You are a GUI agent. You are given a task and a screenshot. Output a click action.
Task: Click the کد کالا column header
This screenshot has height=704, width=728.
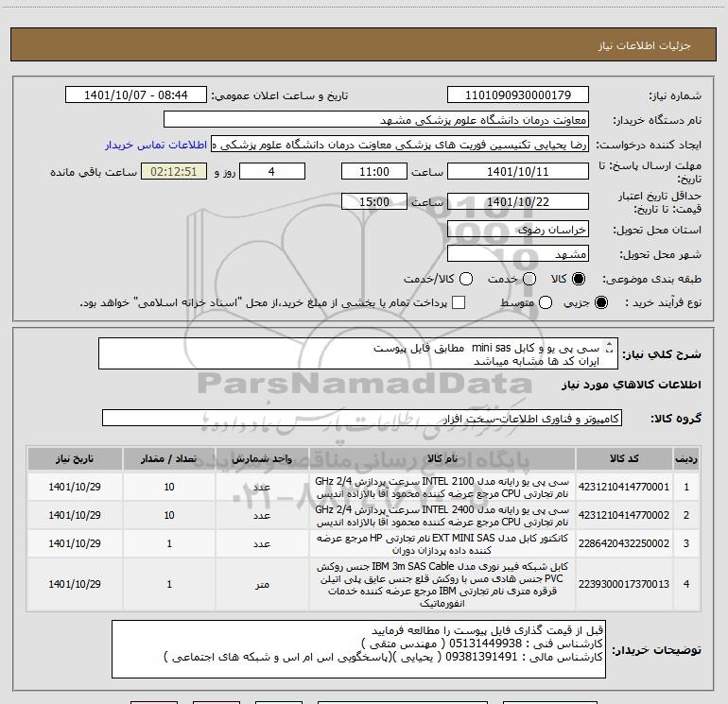pyautogui.click(x=624, y=458)
